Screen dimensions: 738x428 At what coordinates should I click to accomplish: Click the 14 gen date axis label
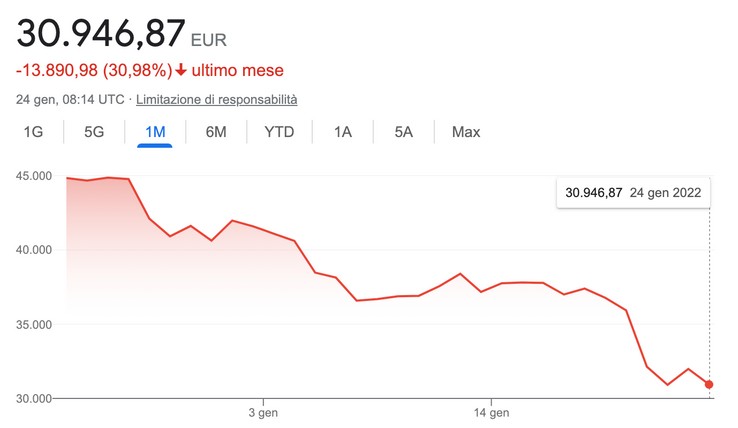tap(491, 413)
